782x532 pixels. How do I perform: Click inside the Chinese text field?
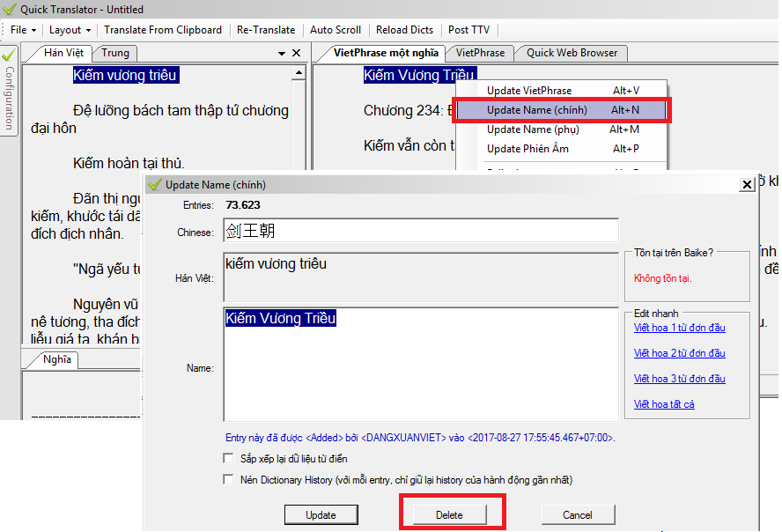click(x=420, y=231)
